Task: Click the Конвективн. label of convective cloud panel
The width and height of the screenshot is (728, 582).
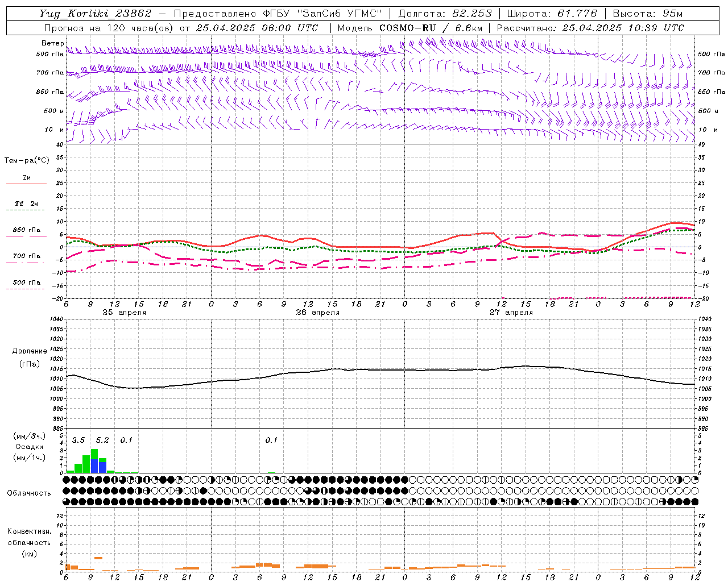Action: tap(30, 531)
